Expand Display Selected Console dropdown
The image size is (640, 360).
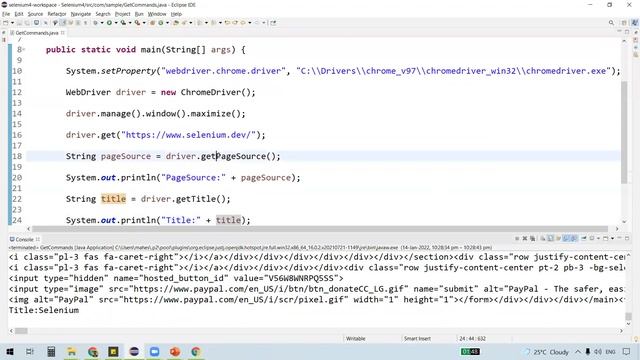598,238
